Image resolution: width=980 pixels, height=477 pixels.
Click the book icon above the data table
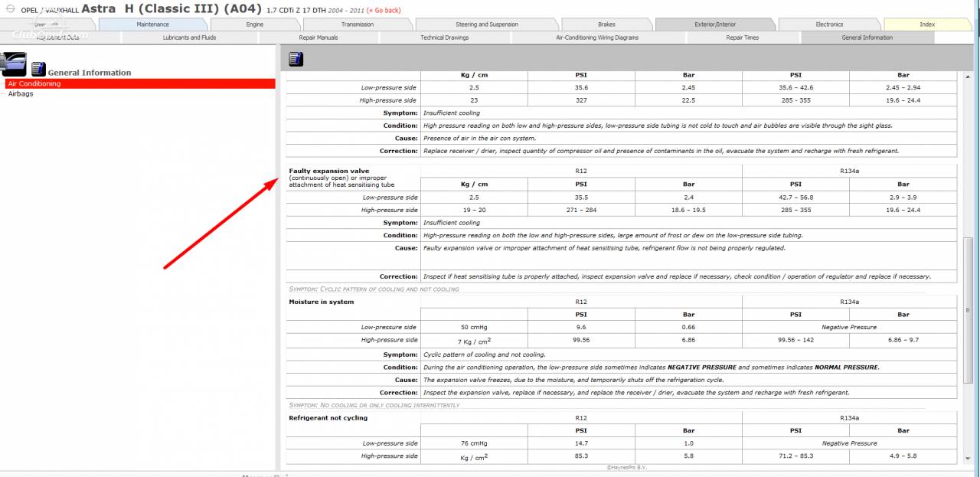click(297, 58)
